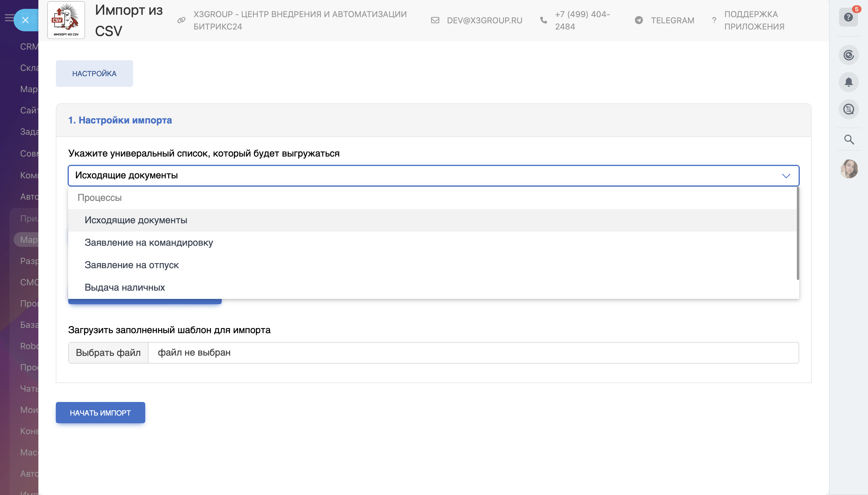Click the Telegram plane icon
868x495 pixels.
[639, 20]
